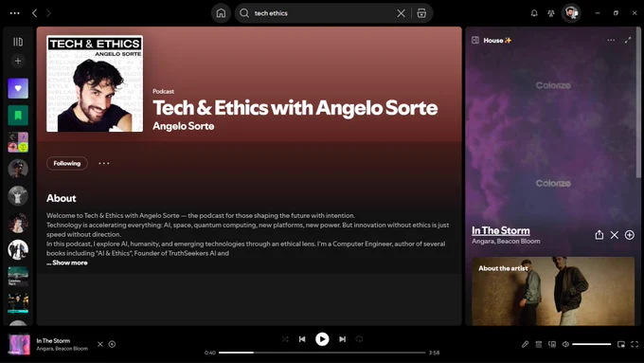Viewport: 644px width, 363px height.
Task: Open the House playlist title link
Action: click(x=497, y=41)
